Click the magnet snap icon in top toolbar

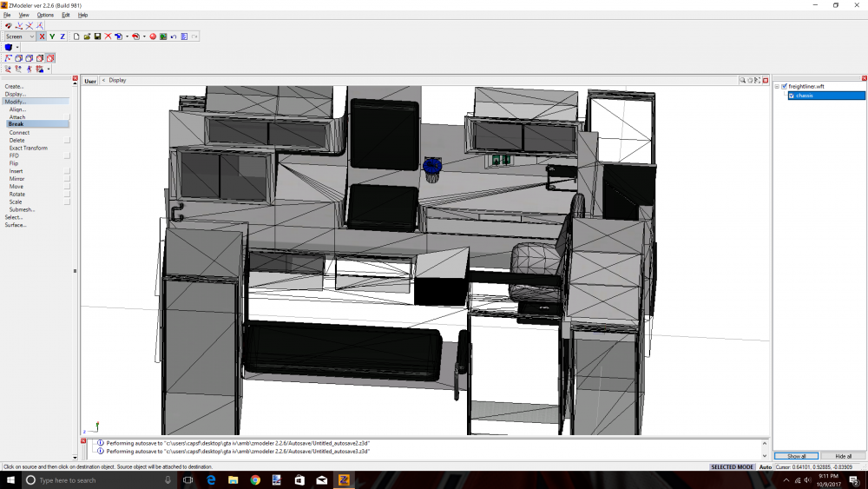[9, 25]
